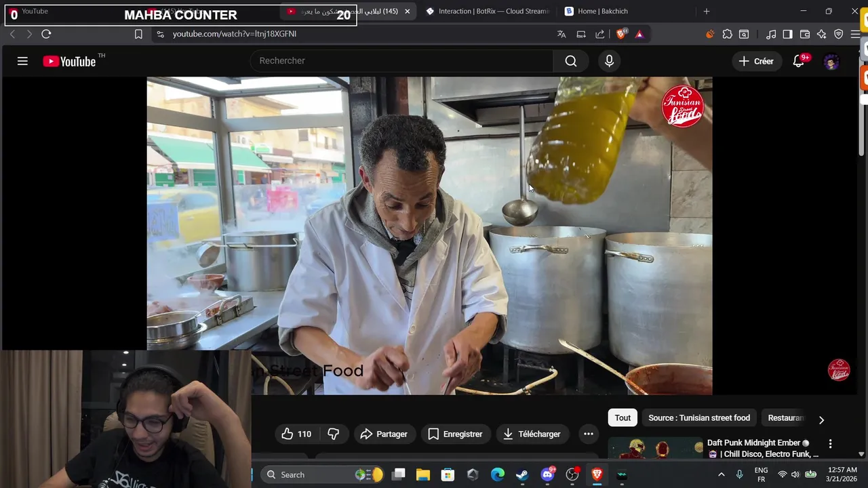Screen dimensions: 868x488
Task: Click the Windows taskbar Search box
Action: (323, 474)
